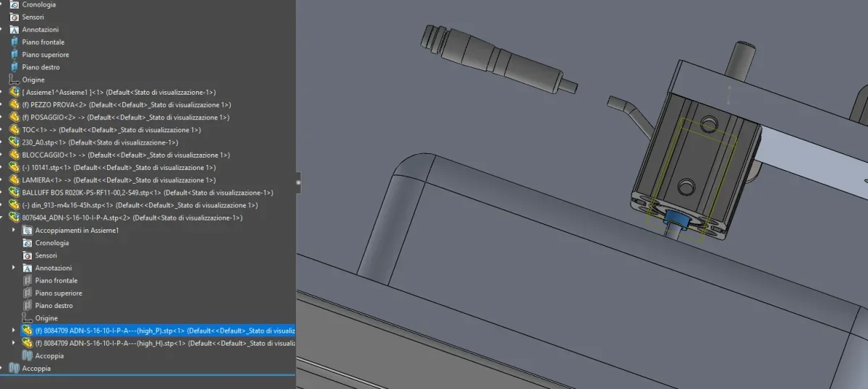Select BLOCCAGGIO<1> component row
868x389 pixels.
(126, 155)
